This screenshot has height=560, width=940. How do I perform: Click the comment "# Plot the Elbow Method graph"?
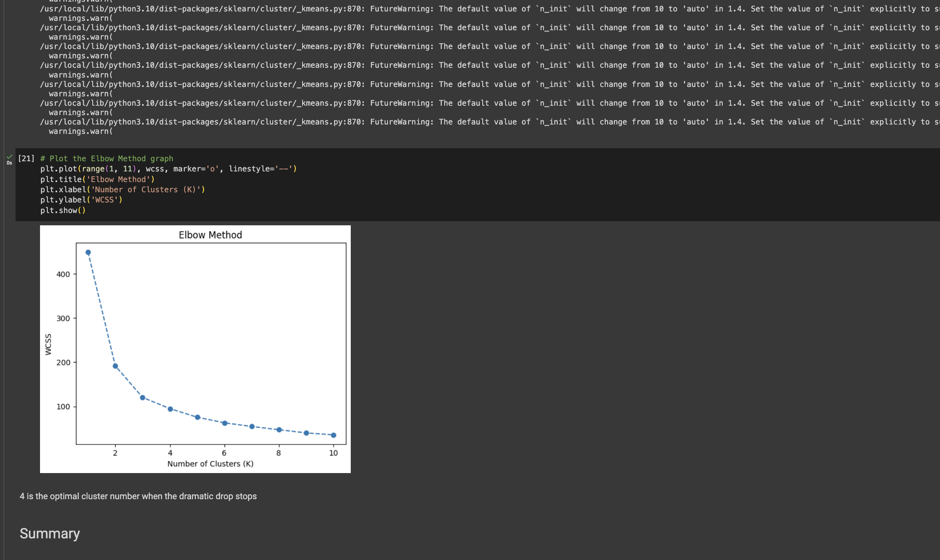tap(107, 158)
